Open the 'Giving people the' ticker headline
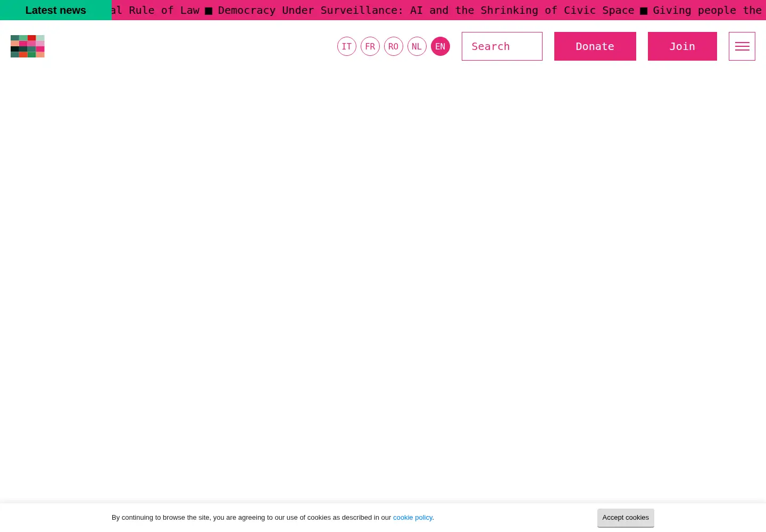The height and width of the screenshot is (532, 766). click(709, 10)
